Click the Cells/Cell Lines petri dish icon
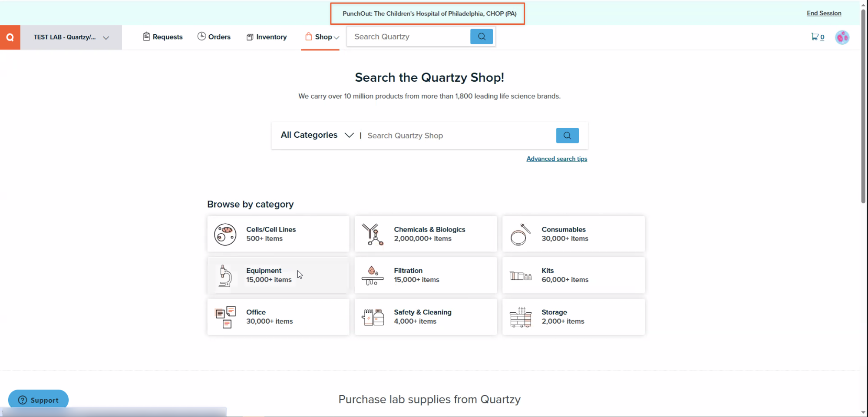 [x=225, y=235]
